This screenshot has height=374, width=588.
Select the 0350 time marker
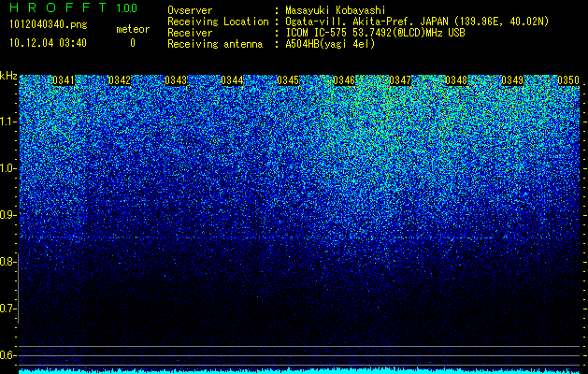coord(568,80)
